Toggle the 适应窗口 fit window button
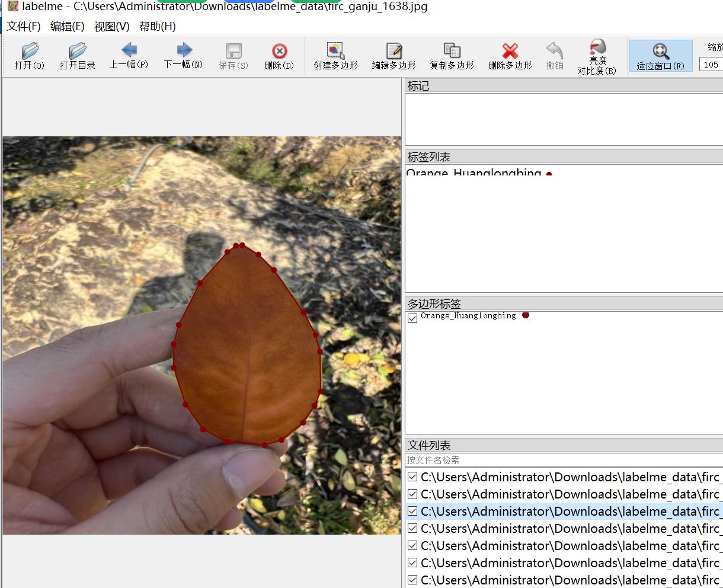723x588 pixels. (660, 56)
